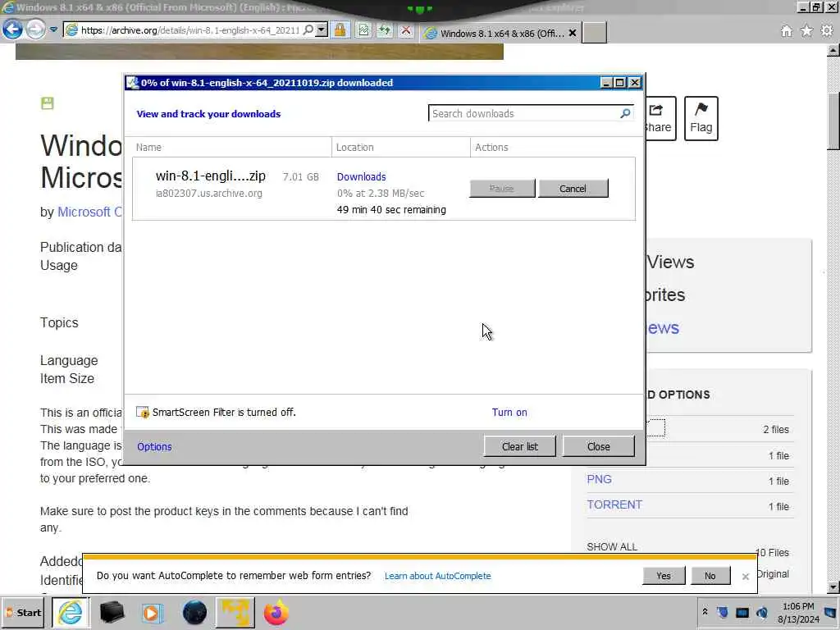Open a new blank tab

coord(594,33)
